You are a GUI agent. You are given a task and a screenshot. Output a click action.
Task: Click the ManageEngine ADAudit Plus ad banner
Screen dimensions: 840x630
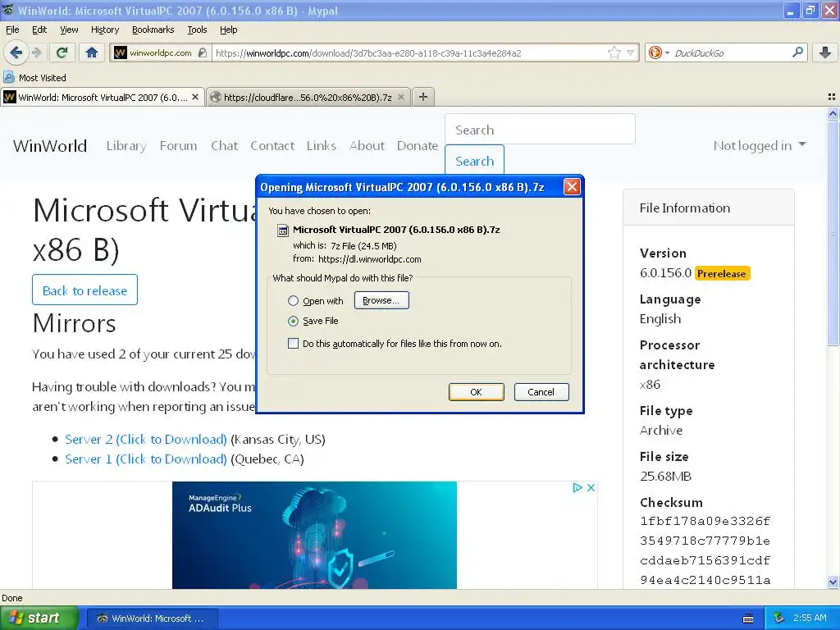(314, 535)
